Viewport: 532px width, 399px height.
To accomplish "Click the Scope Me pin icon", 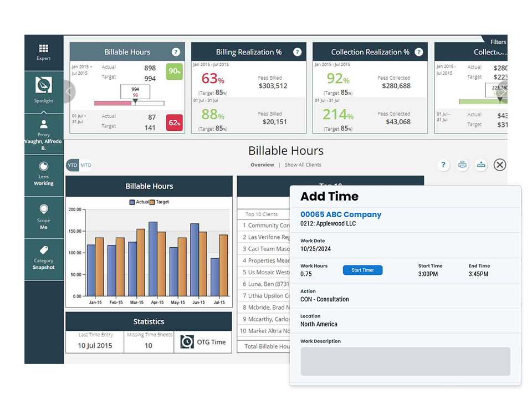I will [x=44, y=209].
